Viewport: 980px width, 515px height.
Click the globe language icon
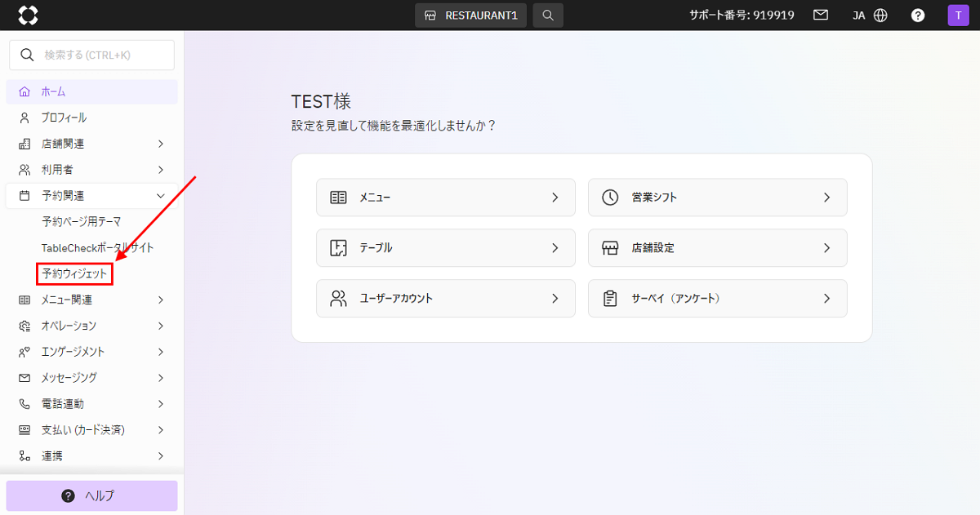tap(880, 15)
